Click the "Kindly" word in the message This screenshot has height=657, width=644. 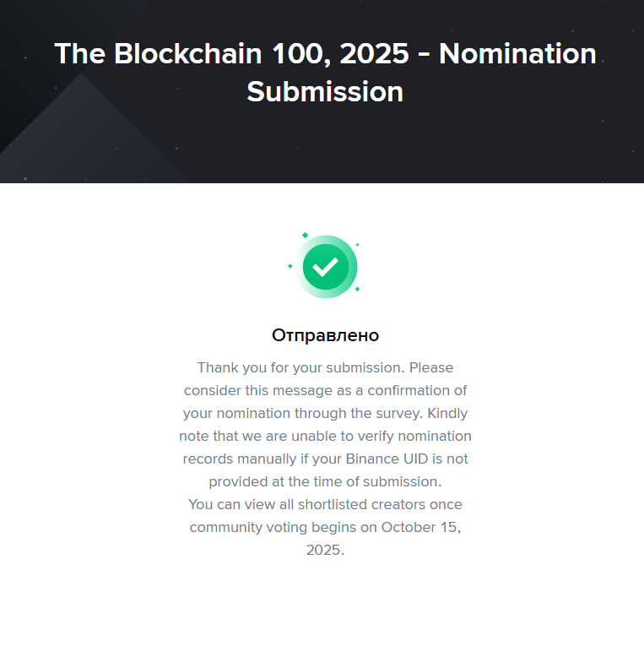point(446,414)
